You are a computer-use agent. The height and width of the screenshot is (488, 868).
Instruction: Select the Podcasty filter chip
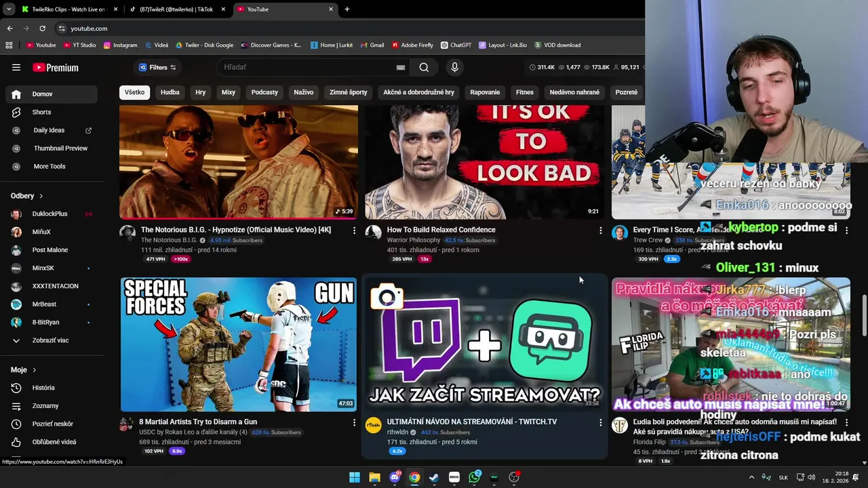click(264, 92)
